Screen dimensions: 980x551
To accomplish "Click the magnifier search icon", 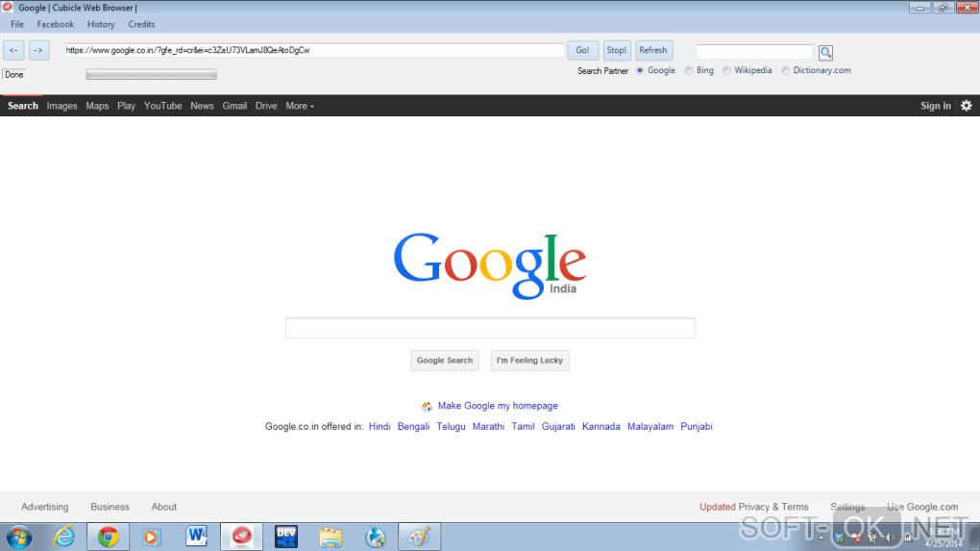I will [825, 53].
